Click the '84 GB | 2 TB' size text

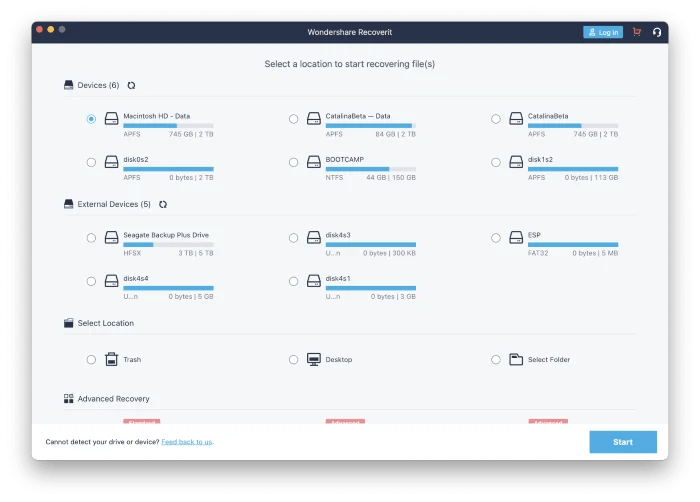(x=395, y=134)
